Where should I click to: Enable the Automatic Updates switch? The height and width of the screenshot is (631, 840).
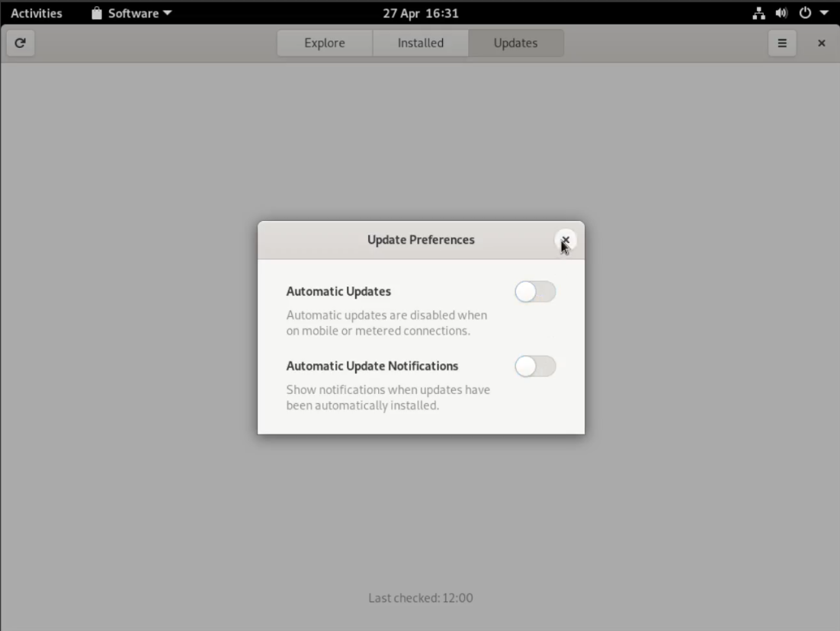coord(535,292)
